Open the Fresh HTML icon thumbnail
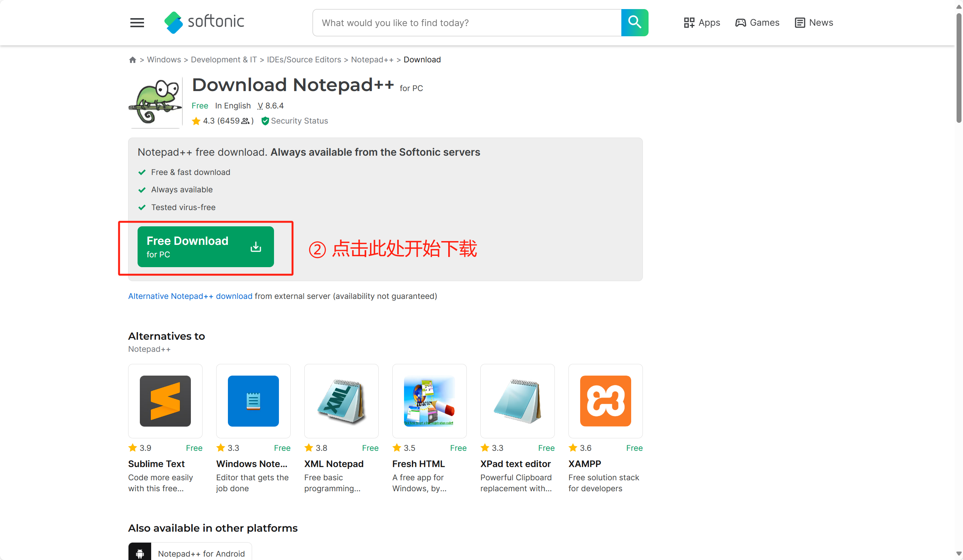The height and width of the screenshot is (560, 963). (x=429, y=401)
